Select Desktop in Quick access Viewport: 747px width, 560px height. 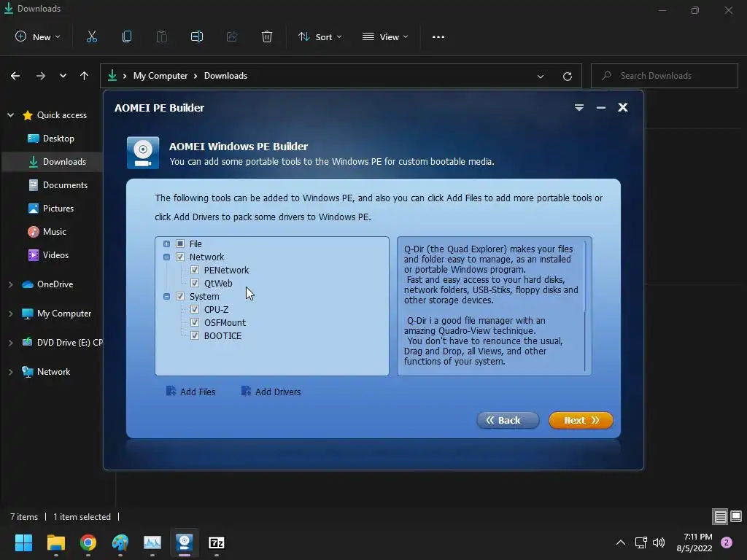pos(51,138)
